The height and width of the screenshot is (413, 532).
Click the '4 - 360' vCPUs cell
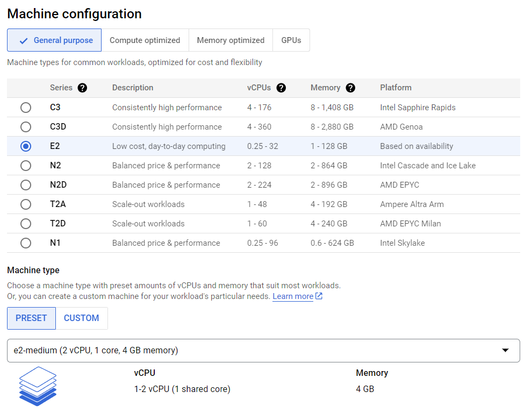click(259, 127)
